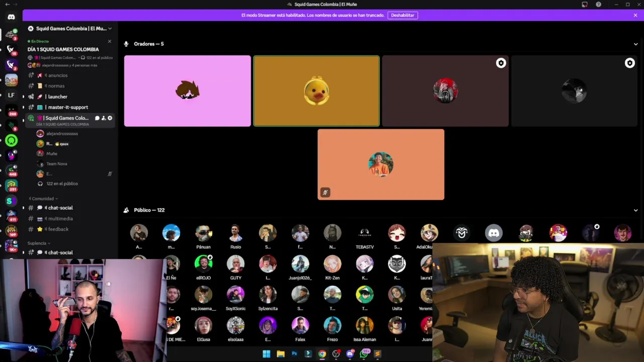
Task: Click audience member Falex avatar
Action: (300, 325)
